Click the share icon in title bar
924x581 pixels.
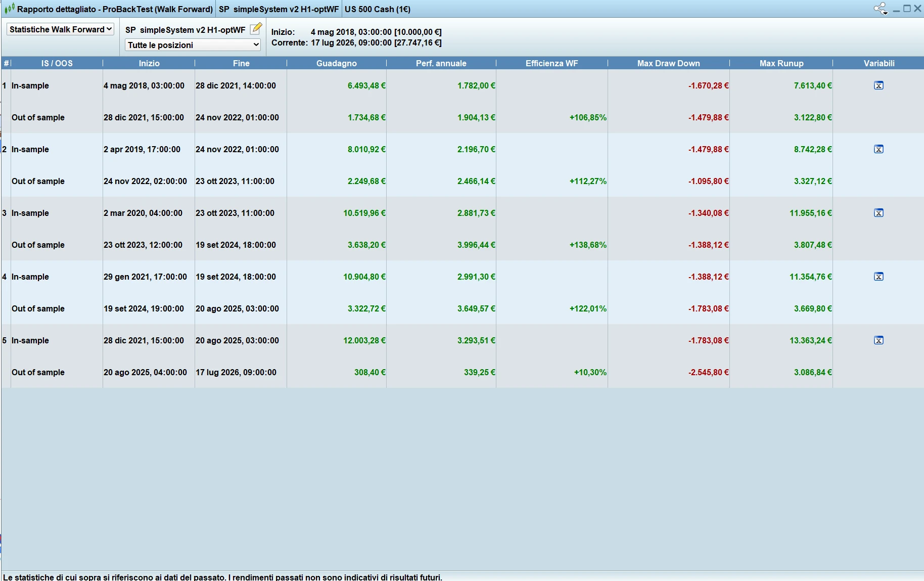pyautogui.click(x=881, y=9)
